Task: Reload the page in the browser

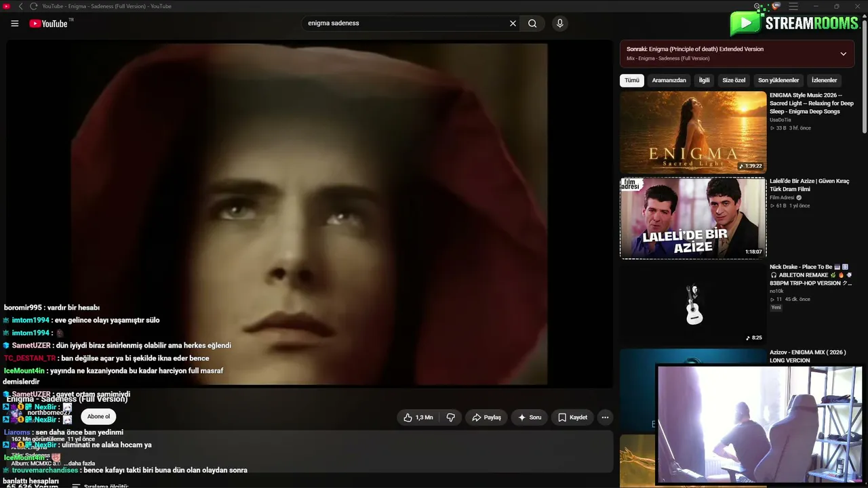Action: click(33, 6)
